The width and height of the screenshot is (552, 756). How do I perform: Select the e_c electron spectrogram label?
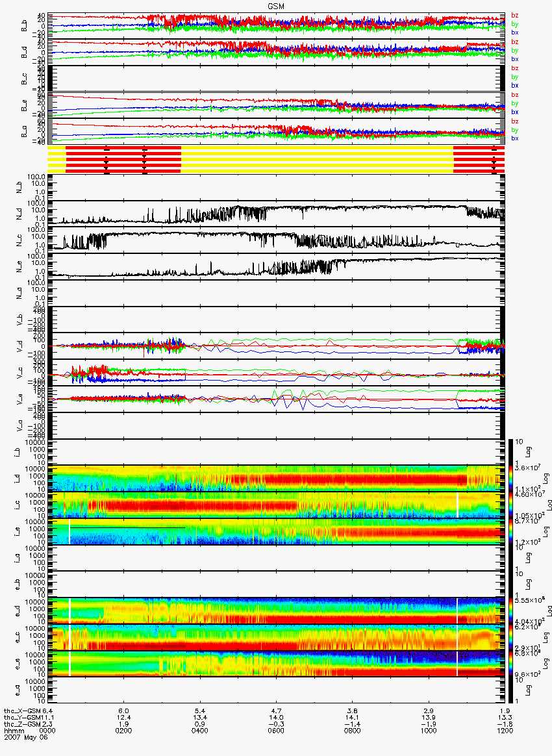coord(17,638)
